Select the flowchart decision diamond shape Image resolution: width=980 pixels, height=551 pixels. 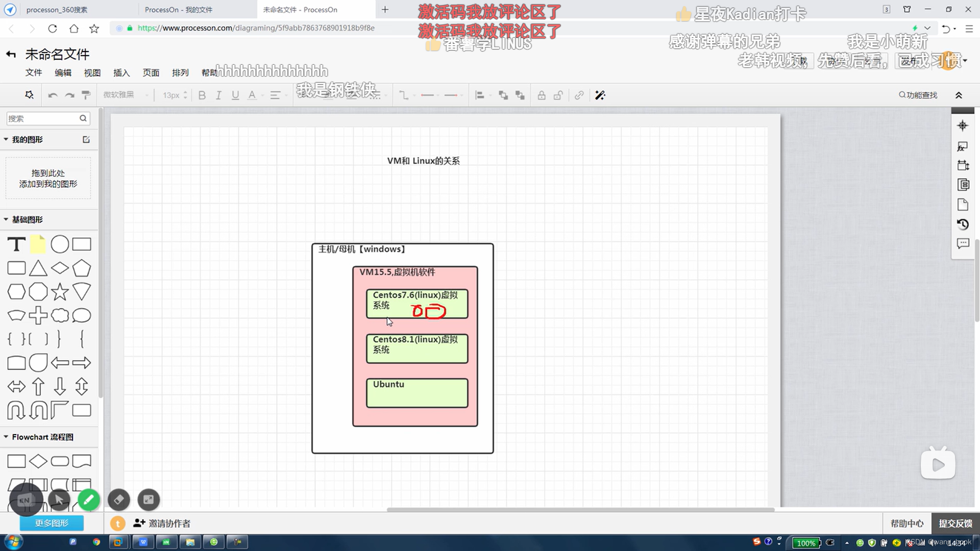click(38, 461)
